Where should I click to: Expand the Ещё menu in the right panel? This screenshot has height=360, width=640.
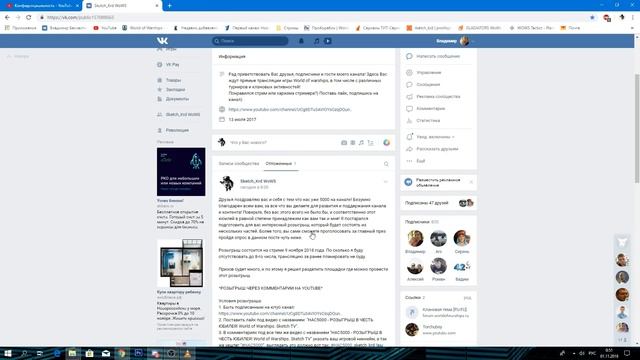point(420,161)
